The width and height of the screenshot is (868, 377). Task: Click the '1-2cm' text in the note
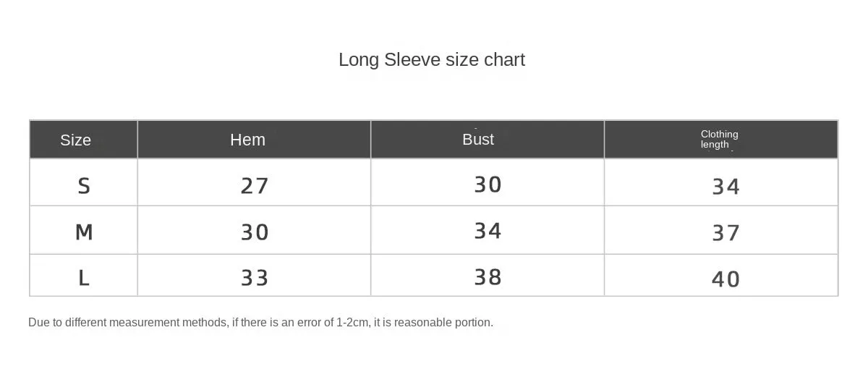[353, 323]
